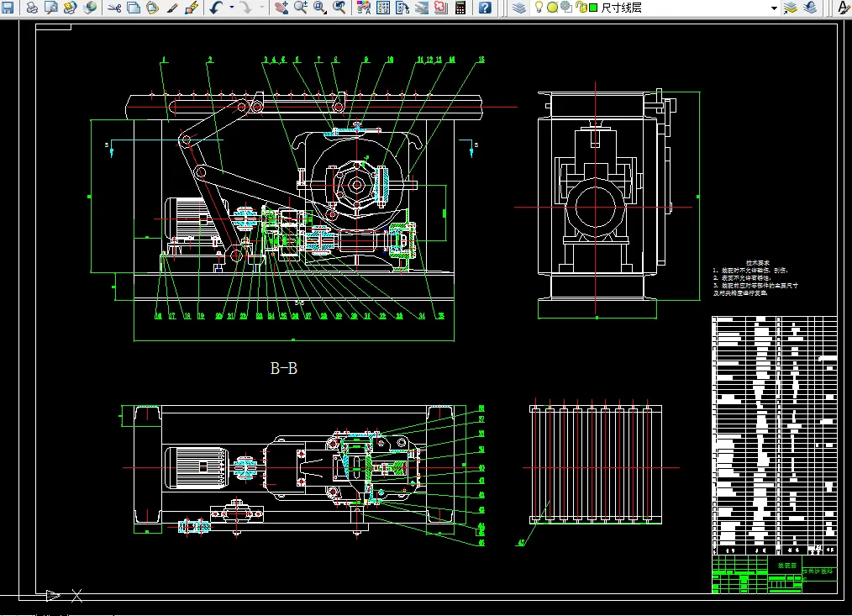Open the Text Style icon

click(844, 7)
